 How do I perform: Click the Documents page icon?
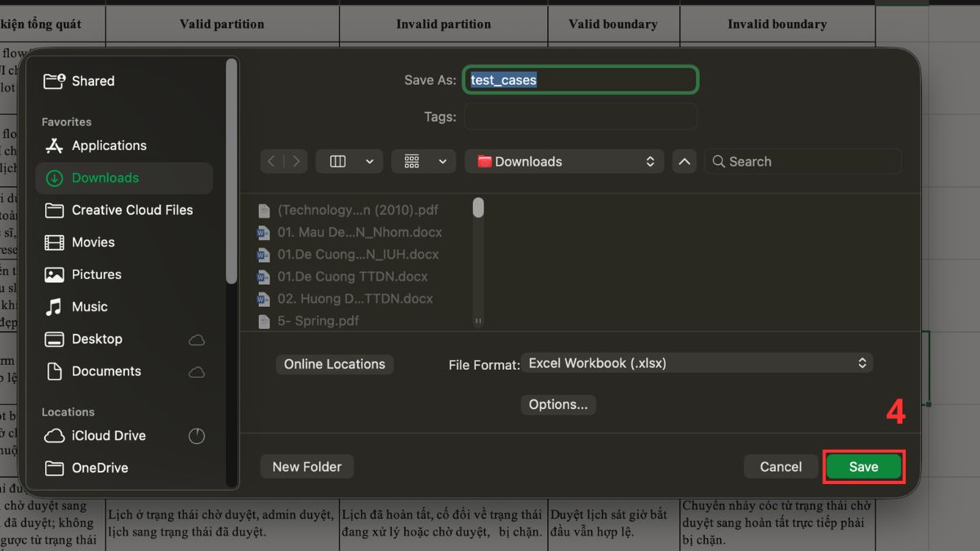coord(55,371)
